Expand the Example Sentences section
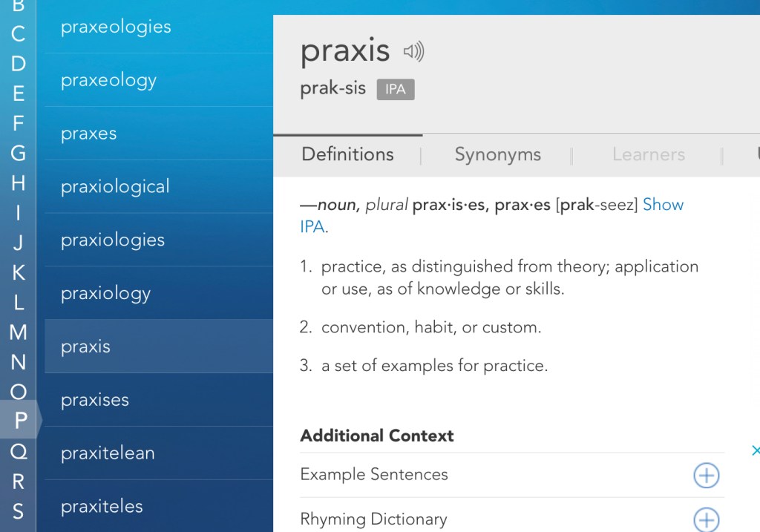Viewport: 760px width, 532px height. [x=706, y=475]
